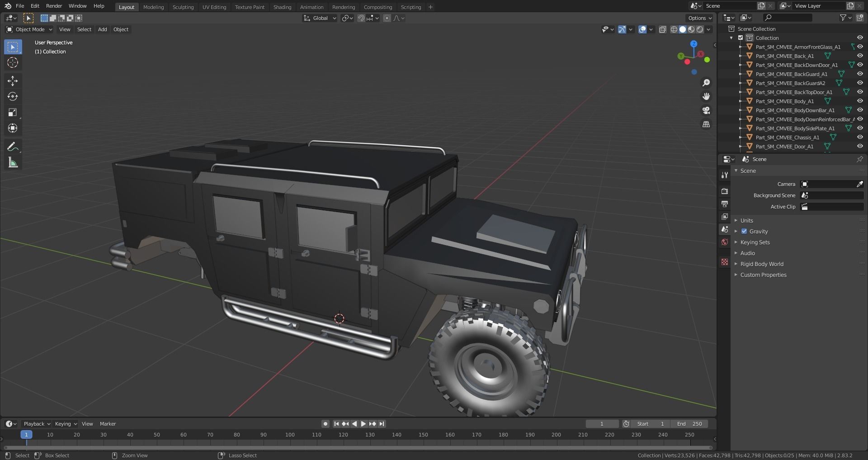Open the Render properties tab
Image resolution: width=868 pixels, height=460 pixels.
725,191
